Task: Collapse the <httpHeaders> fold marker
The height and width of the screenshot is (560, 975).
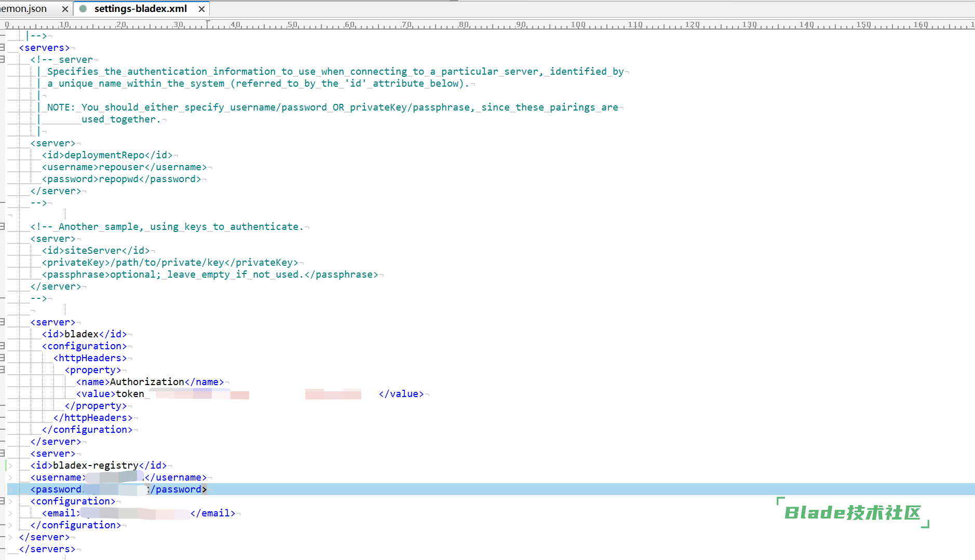Action: click(3, 358)
